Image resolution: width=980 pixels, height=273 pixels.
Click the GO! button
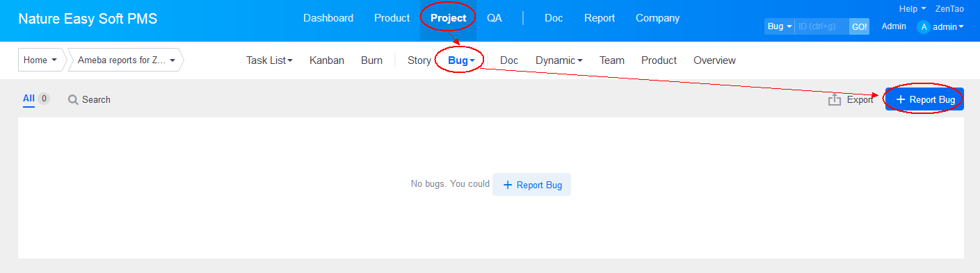pos(860,26)
